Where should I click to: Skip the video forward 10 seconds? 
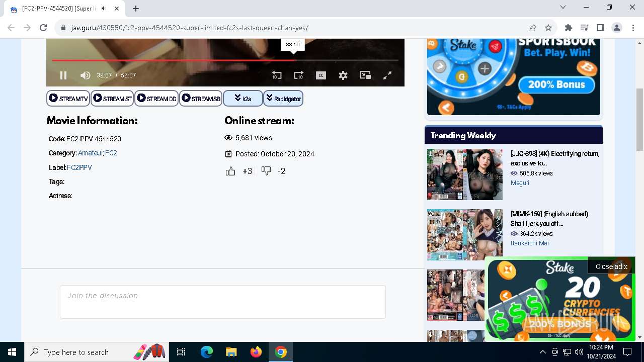299,75
